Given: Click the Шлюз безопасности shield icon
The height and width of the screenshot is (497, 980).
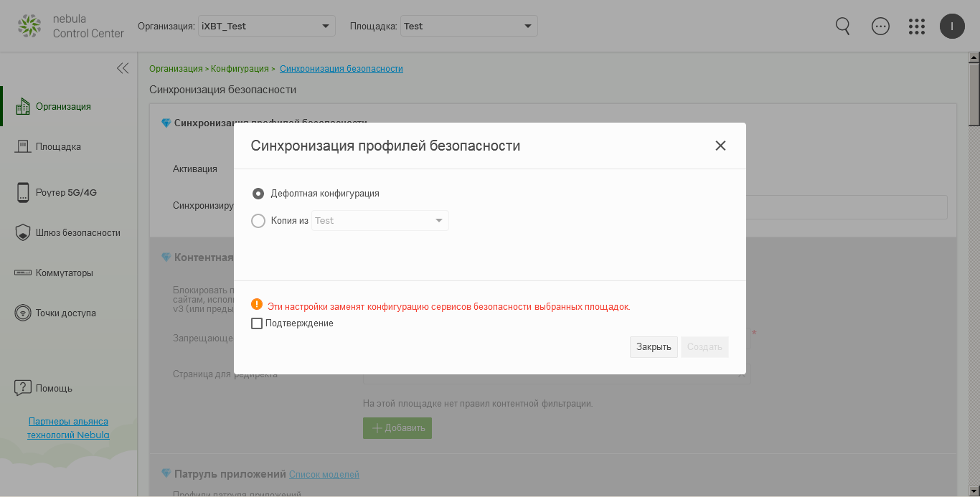Looking at the screenshot, I should [23, 232].
